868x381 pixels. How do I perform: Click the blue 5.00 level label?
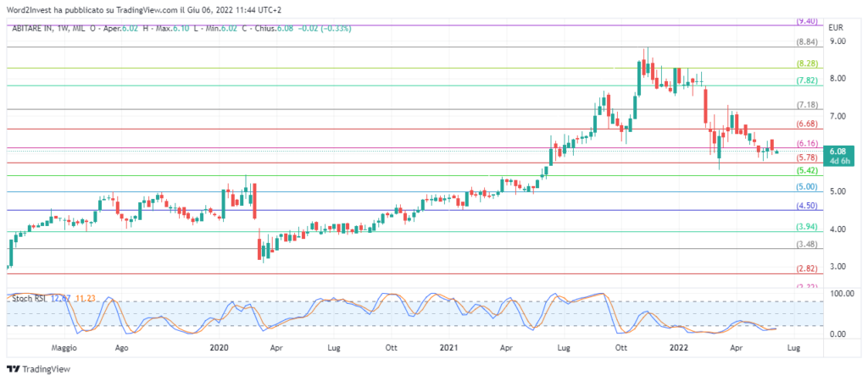(x=806, y=186)
